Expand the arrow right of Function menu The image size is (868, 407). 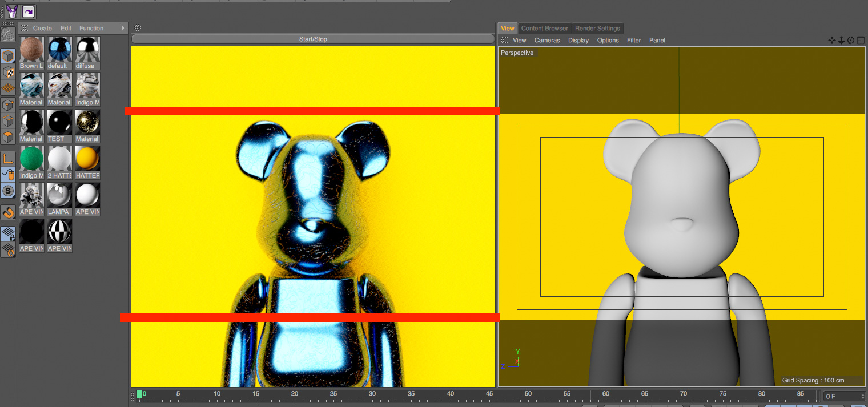[x=123, y=28]
